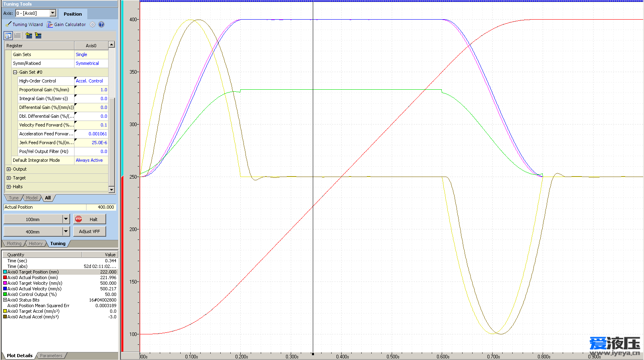Click Axis0 Actual Accel olive swatch
Viewport: 644px width, 360px height.
point(5,317)
